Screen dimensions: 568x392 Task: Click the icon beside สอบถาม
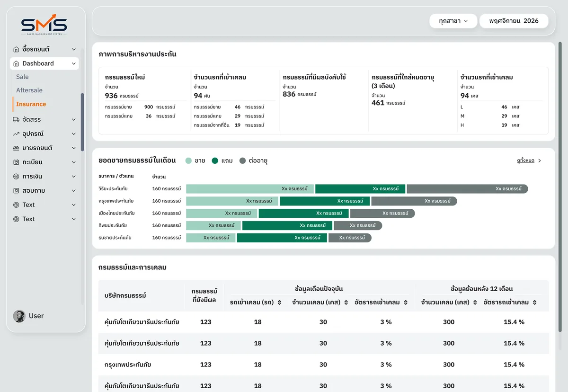[x=17, y=191]
